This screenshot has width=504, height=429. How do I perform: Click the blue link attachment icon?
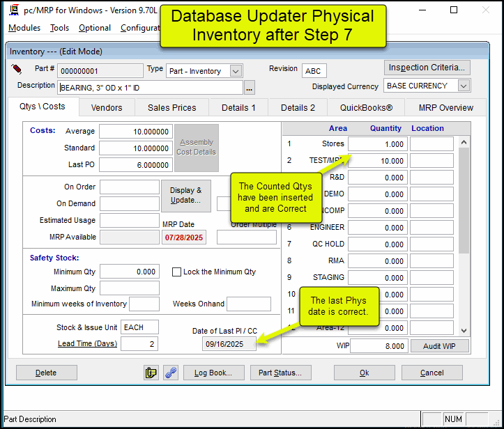pos(171,373)
